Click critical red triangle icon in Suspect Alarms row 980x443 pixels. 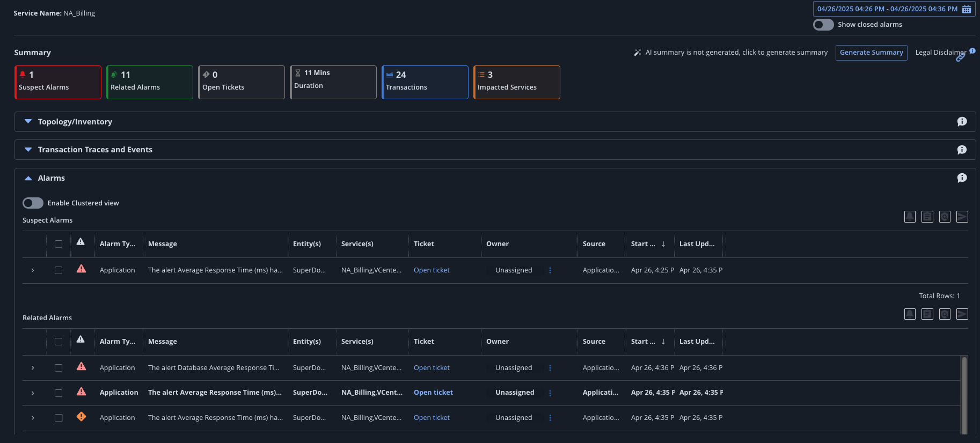pyautogui.click(x=81, y=269)
